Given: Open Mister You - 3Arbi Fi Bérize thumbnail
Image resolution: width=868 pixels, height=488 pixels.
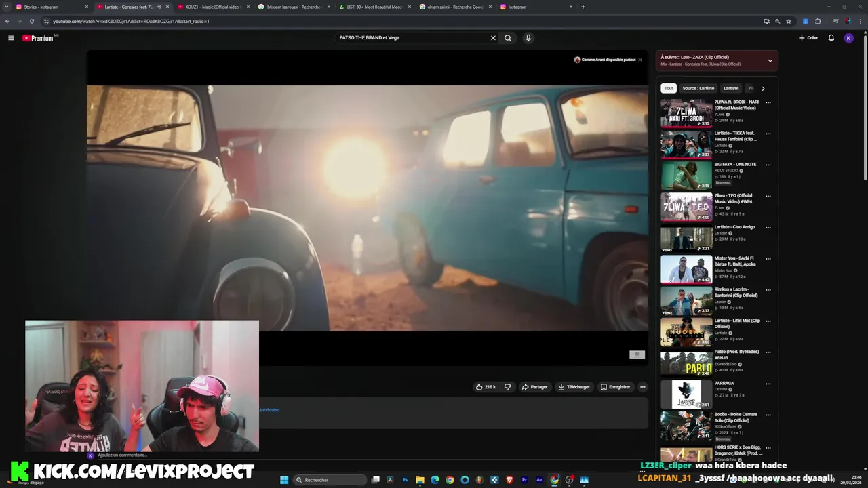Looking at the screenshot, I should [686, 270].
